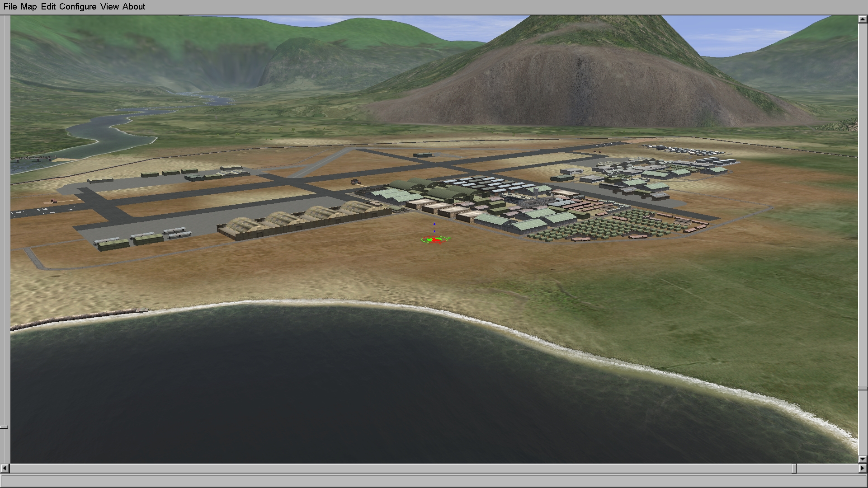This screenshot has width=868, height=488.
Task: Click the left-edge vertical slider handle
Action: point(4,427)
